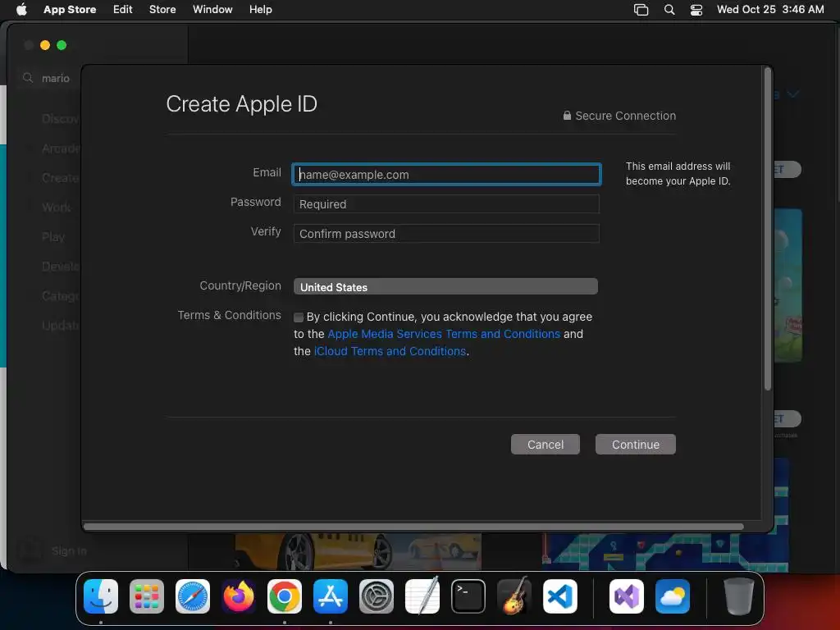840x630 pixels.
Task: Click the dialog's horizontal scrollbar
Action: [413, 526]
